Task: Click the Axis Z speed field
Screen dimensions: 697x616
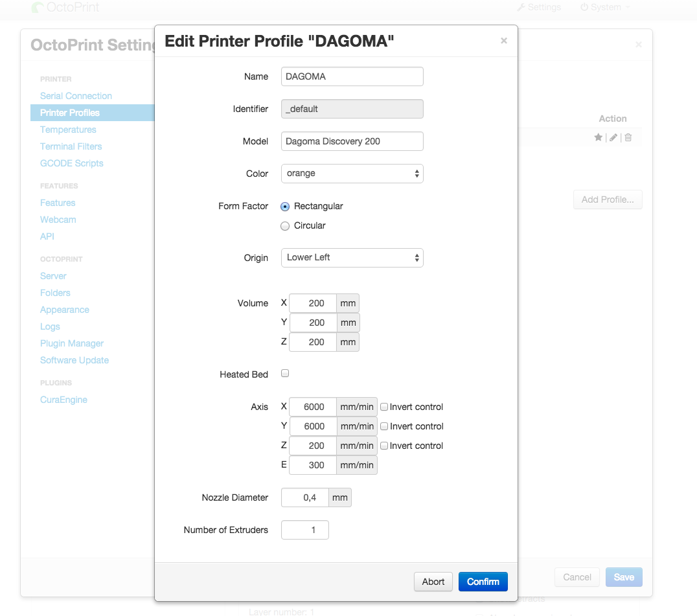Action: 313,446
